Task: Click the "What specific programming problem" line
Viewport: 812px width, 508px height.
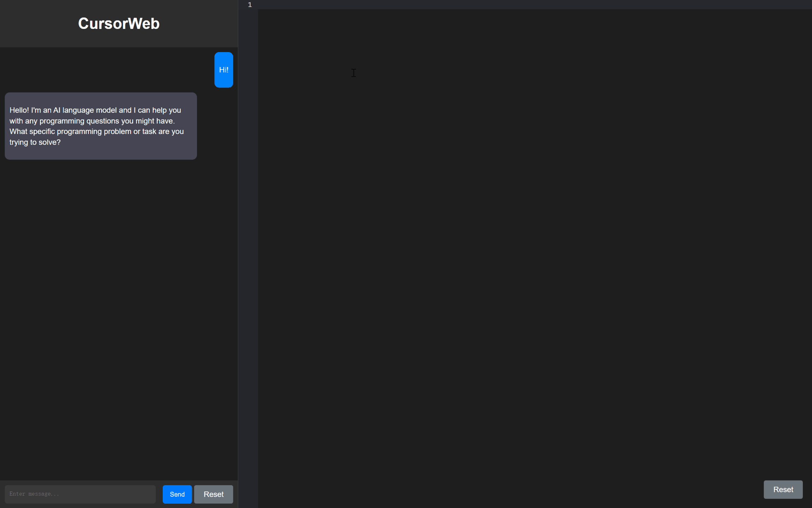Action: 70,132
